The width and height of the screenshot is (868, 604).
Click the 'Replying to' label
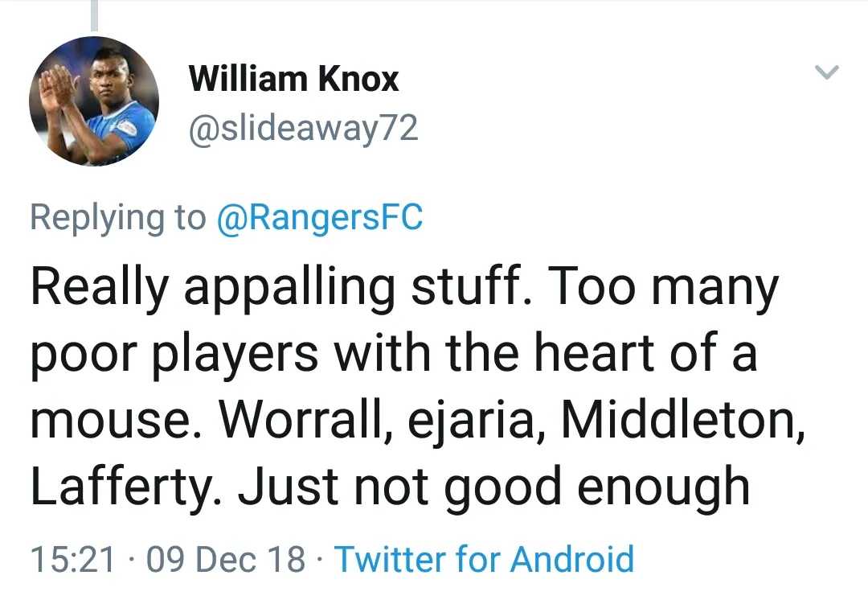pos(118,218)
